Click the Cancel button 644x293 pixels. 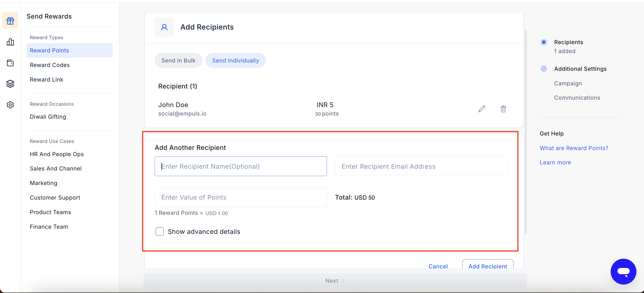tap(438, 266)
